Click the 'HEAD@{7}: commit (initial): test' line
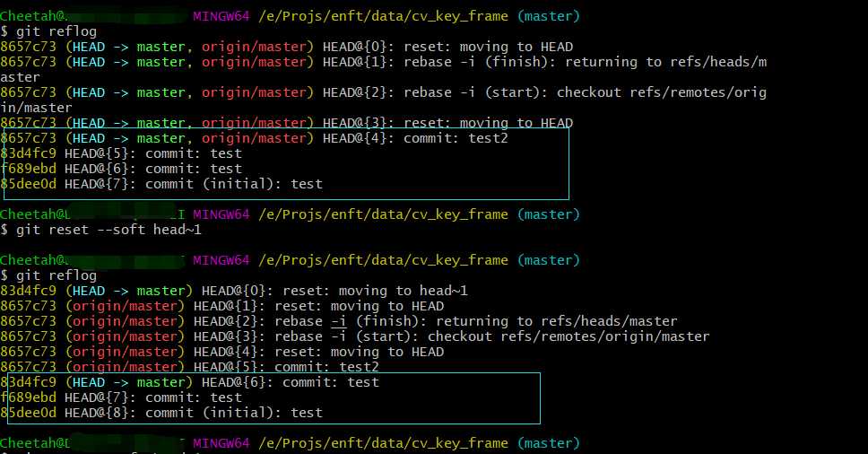The image size is (868, 454). coord(161,184)
